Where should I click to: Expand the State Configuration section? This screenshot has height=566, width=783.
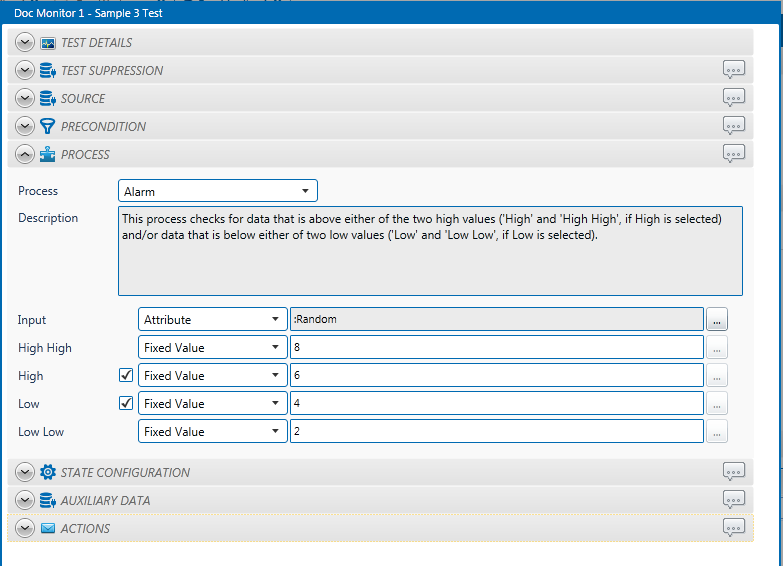(25, 472)
